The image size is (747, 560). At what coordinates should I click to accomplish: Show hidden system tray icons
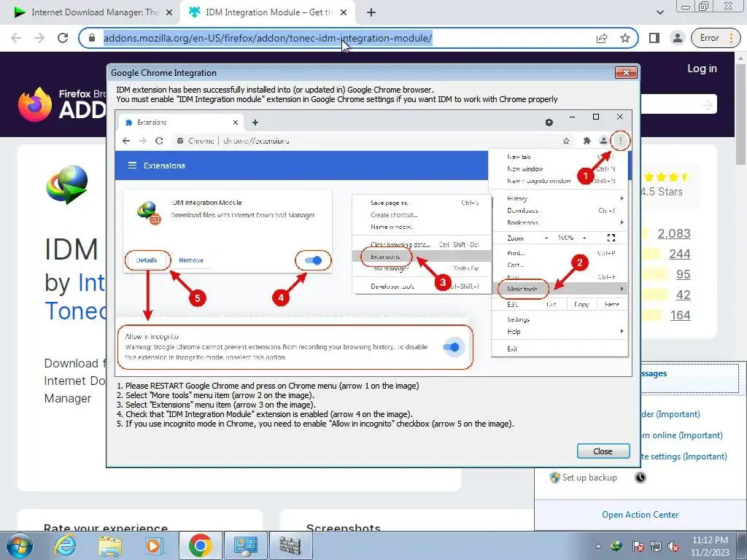(x=598, y=546)
